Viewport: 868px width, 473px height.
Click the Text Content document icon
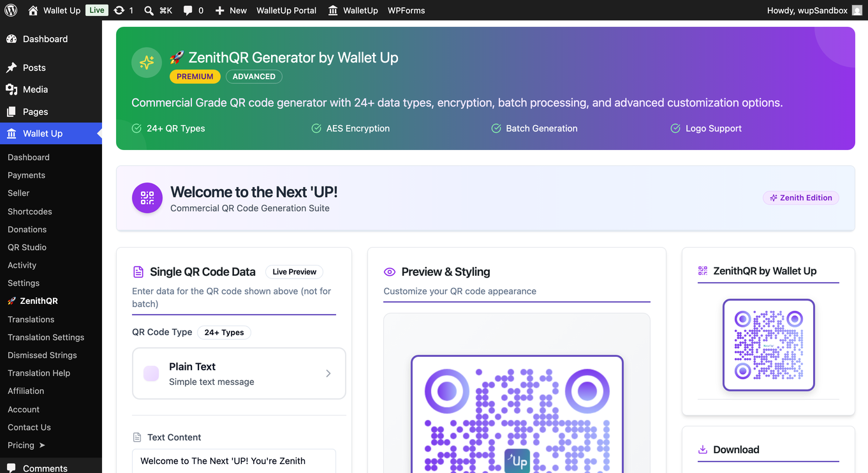tap(137, 437)
